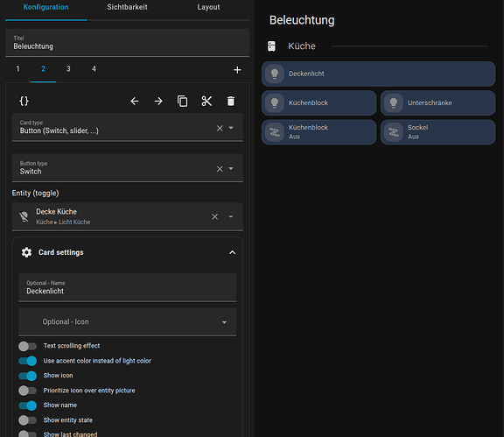
Task: Click the Card settings gear icon
Action: point(26,252)
